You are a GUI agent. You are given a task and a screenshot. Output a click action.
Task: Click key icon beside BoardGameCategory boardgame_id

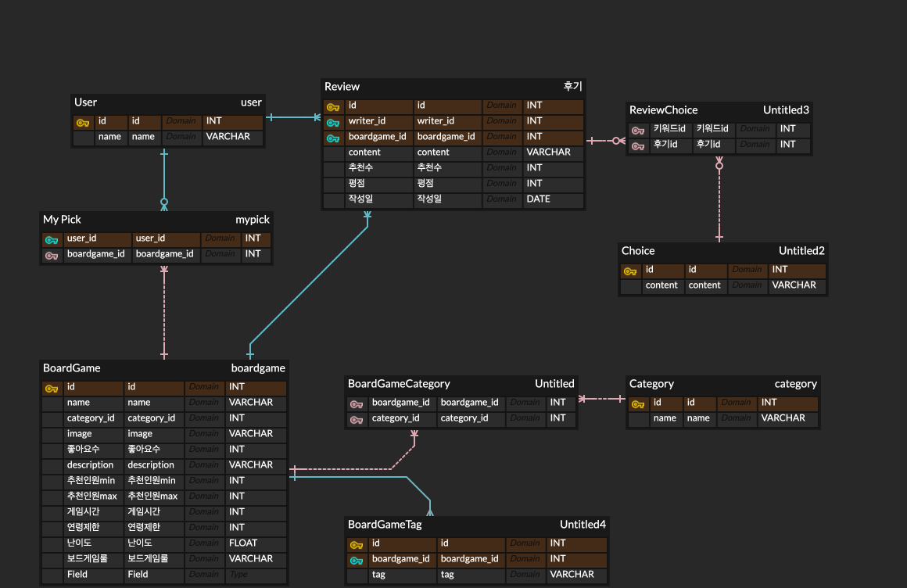(357, 404)
